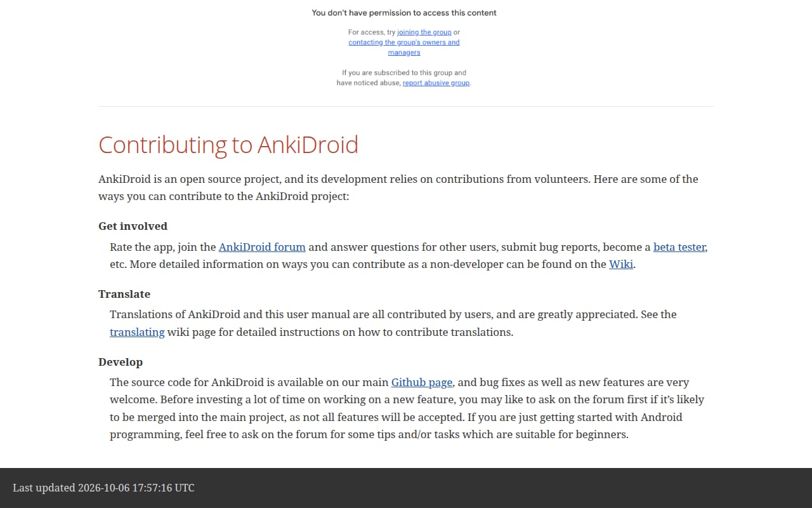The width and height of the screenshot is (812, 508).
Task: Click 'contacting the group's owners and managers' link
Action: coord(404,48)
